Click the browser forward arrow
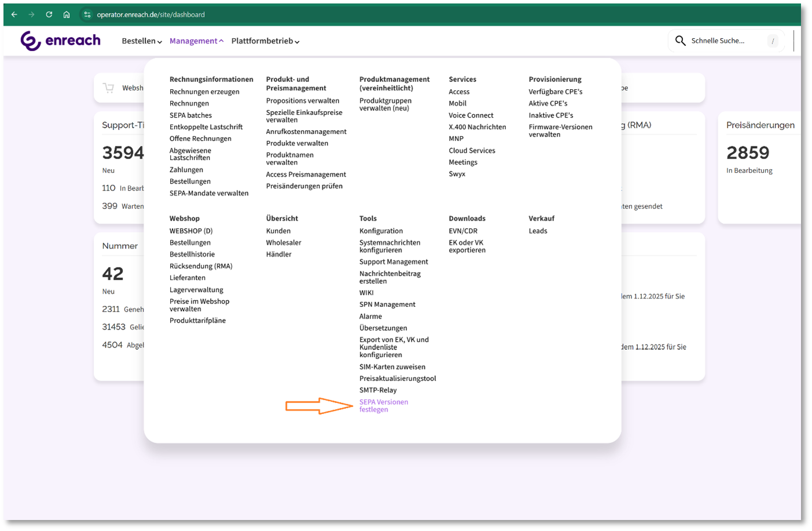 (x=32, y=14)
